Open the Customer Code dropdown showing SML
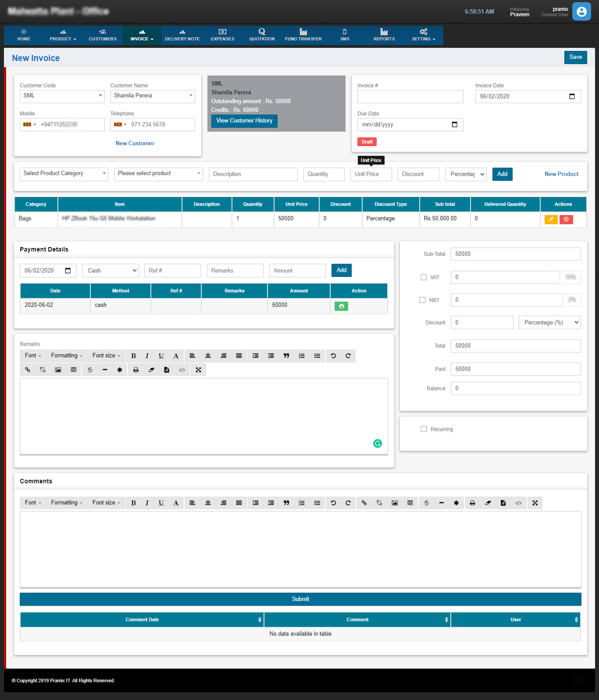The height and width of the screenshot is (700, 599). (62, 96)
